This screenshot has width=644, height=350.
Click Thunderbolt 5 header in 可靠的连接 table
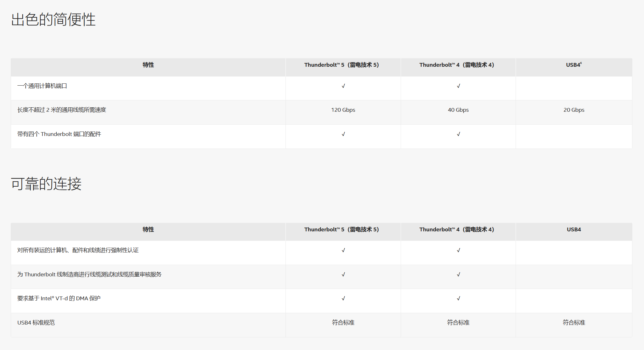pyautogui.click(x=342, y=229)
